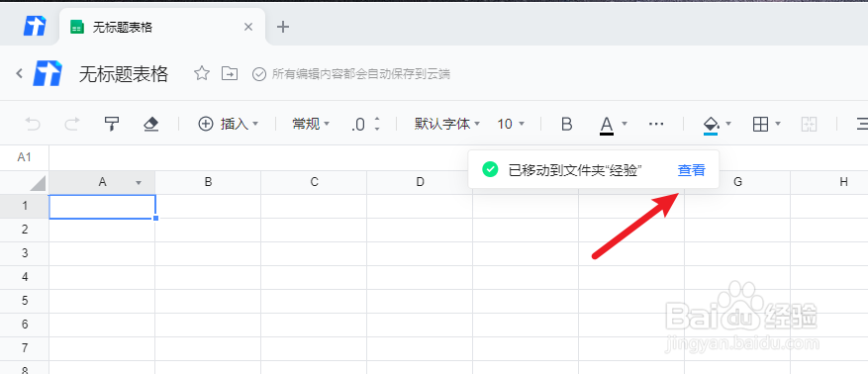Open Tencent Docs home tab icon
The image size is (868, 374).
click(x=35, y=27)
